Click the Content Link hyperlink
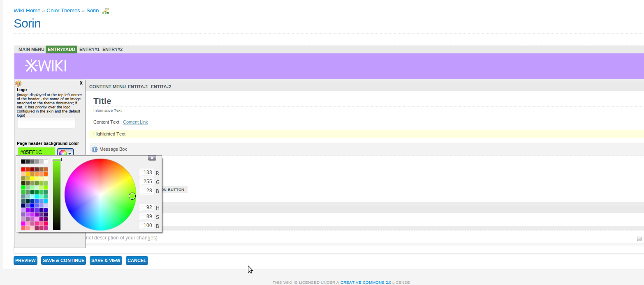Screen dimensions: 644x285 tap(135, 122)
